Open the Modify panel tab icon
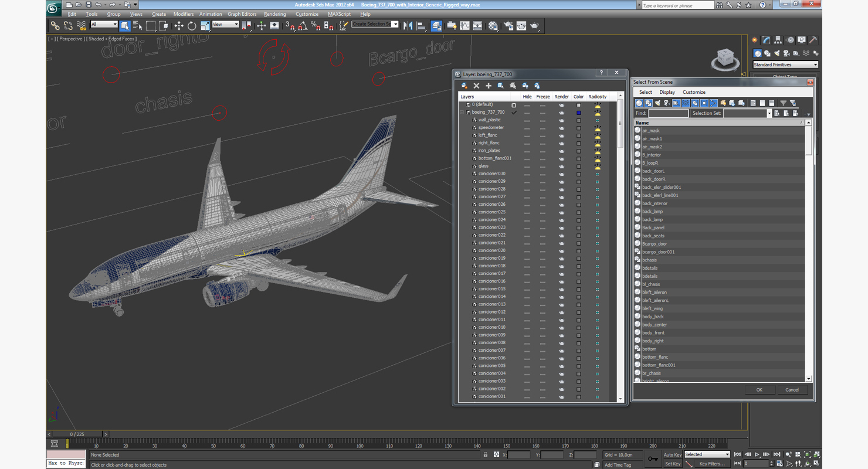The width and height of the screenshot is (868, 469). pyautogui.click(x=766, y=40)
